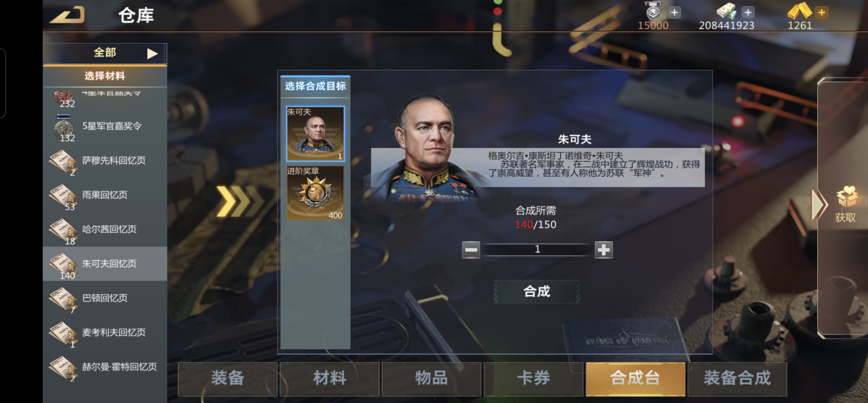Viewport: 868px width, 403px height.
Task: Select the 朱可夫 portrait synthesis target
Action: (315, 134)
